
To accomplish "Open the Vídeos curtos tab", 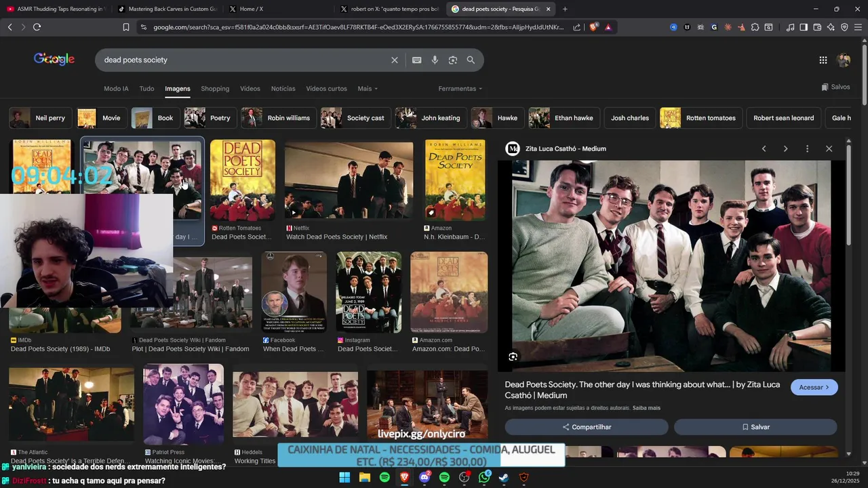I will click(326, 89).
